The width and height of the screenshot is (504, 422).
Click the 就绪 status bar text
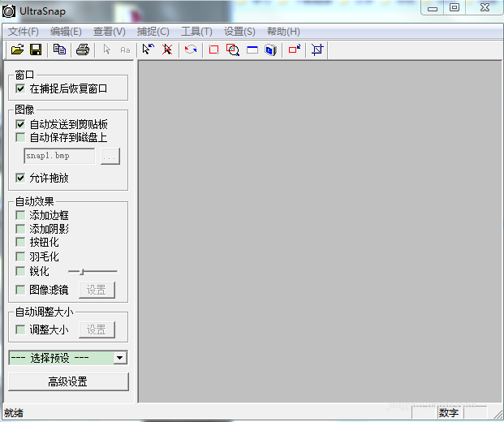click(14, 413)
